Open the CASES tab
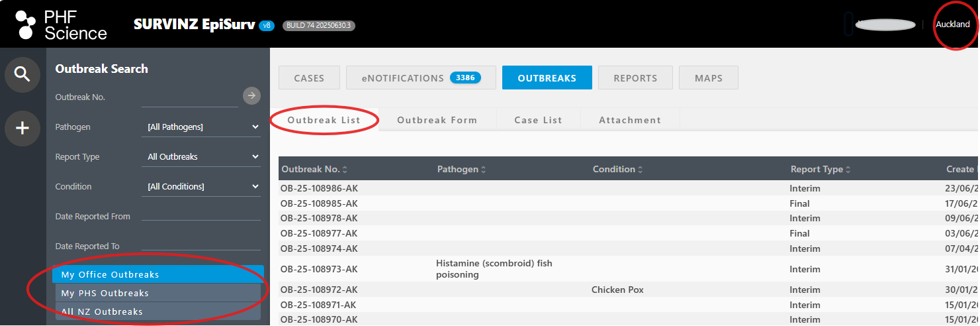 (x=309, y=78)
